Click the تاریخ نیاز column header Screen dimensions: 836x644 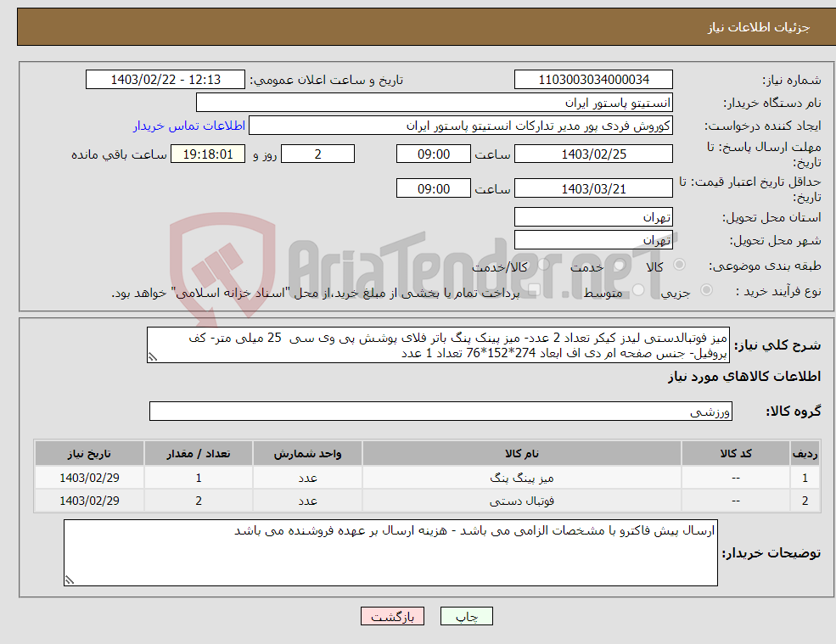coord(89,453)
